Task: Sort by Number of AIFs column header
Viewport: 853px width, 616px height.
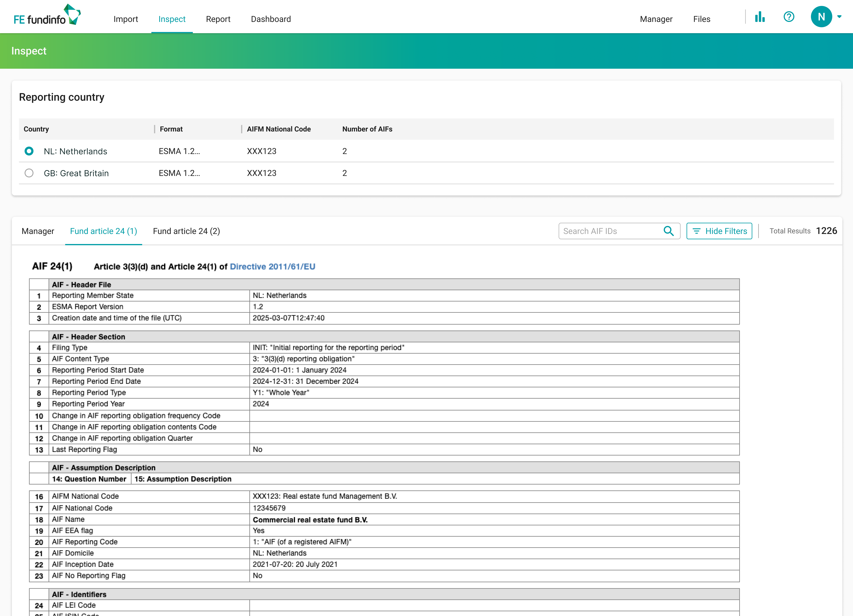Action: [x=367, y=129]
